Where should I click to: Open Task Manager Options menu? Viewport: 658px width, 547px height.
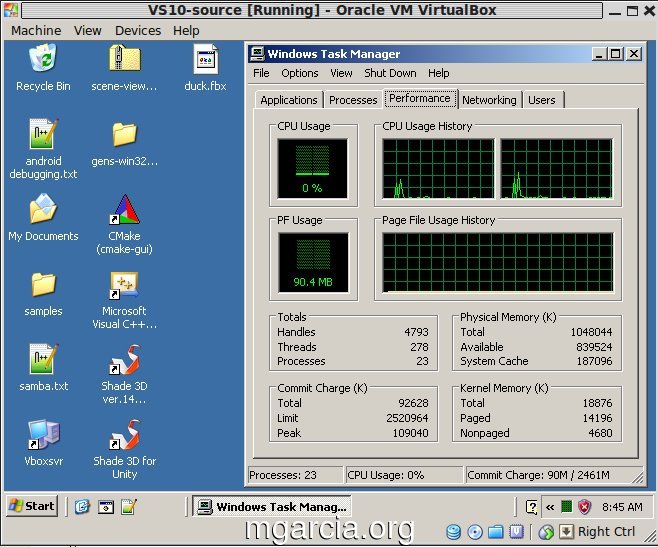coord(300,73)
